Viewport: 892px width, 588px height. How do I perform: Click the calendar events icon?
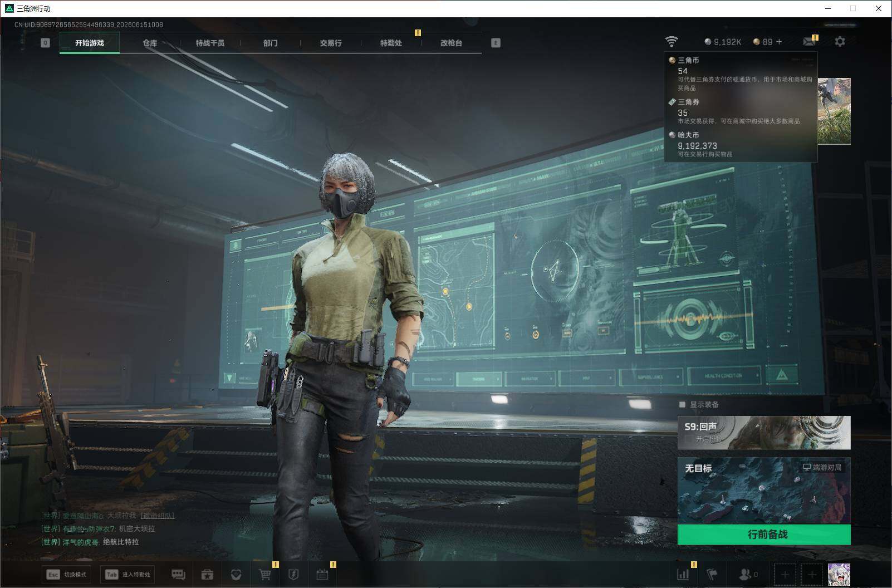322,574
